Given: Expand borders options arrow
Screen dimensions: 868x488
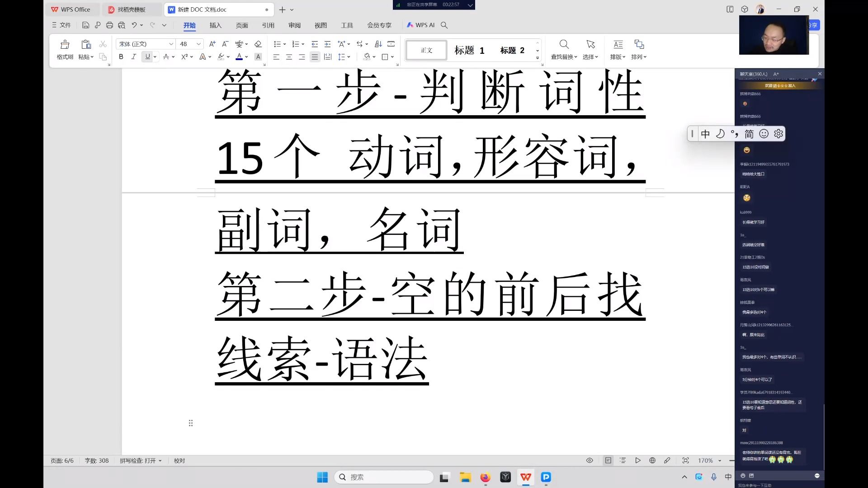Looking at the screenshot, I should point(392,57).
